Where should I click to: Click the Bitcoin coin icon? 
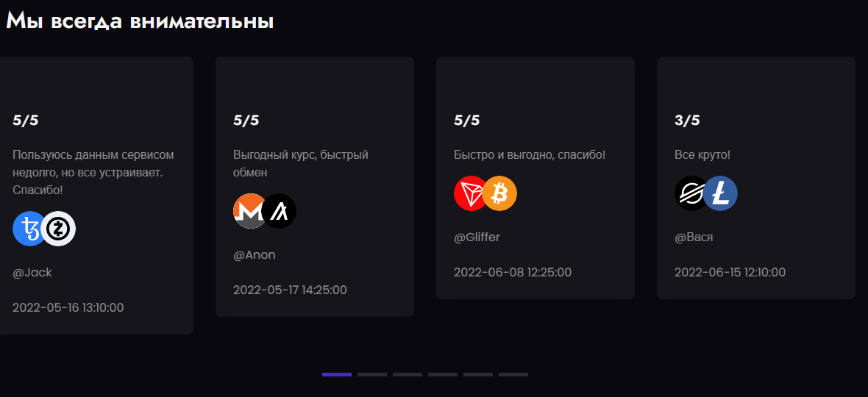coord(501,193)
